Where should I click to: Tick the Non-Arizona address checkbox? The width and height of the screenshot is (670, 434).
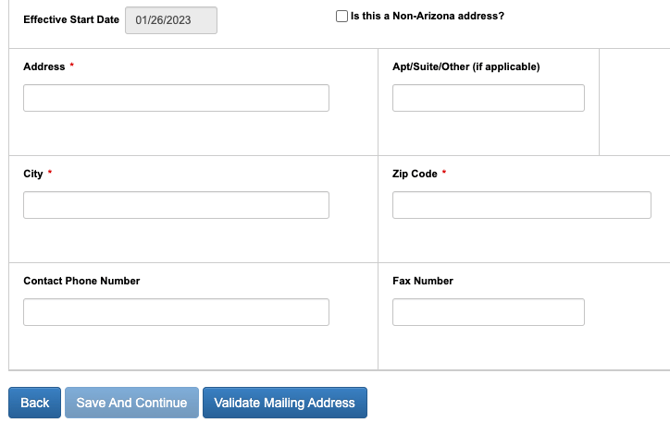coord(342,17)
